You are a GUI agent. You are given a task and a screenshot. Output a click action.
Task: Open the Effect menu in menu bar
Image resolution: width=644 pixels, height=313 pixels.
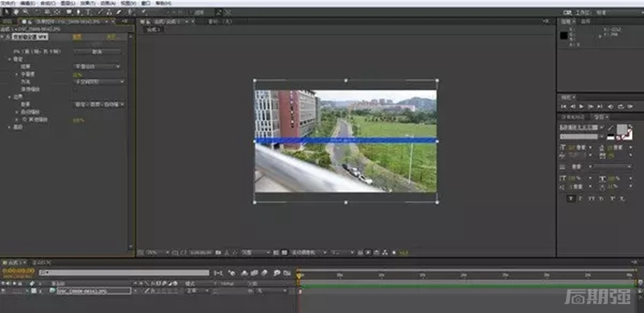tap(87, 3)
